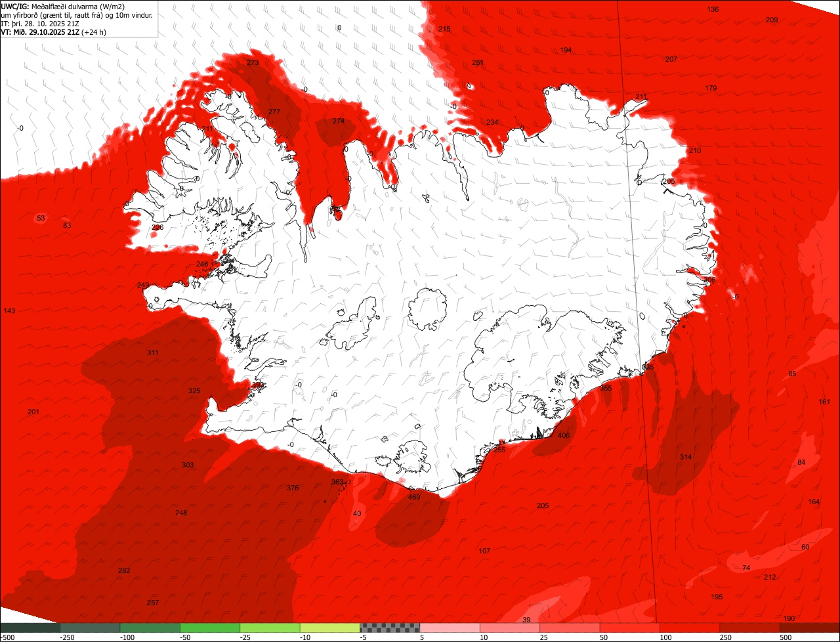The height and width of the screenshot is (642, 840).
Task: Click the flux value '161' at the east edge
Action: [824, 402]
